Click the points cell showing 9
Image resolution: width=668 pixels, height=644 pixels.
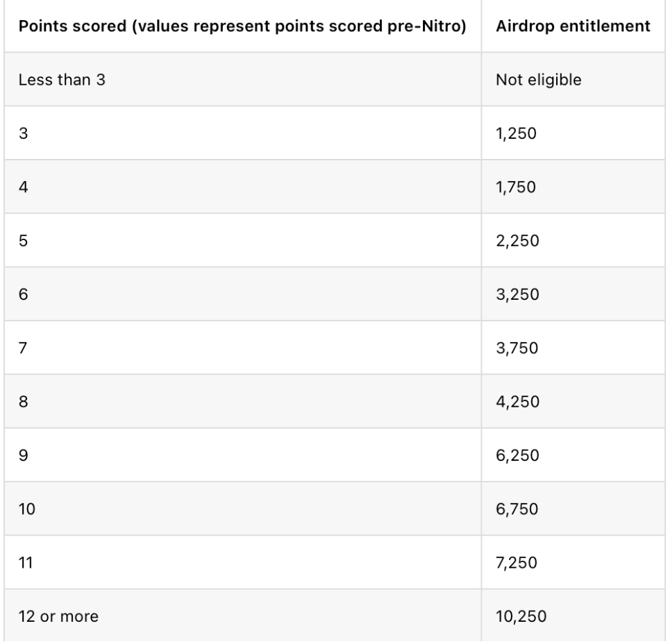[x=22, y=455]
